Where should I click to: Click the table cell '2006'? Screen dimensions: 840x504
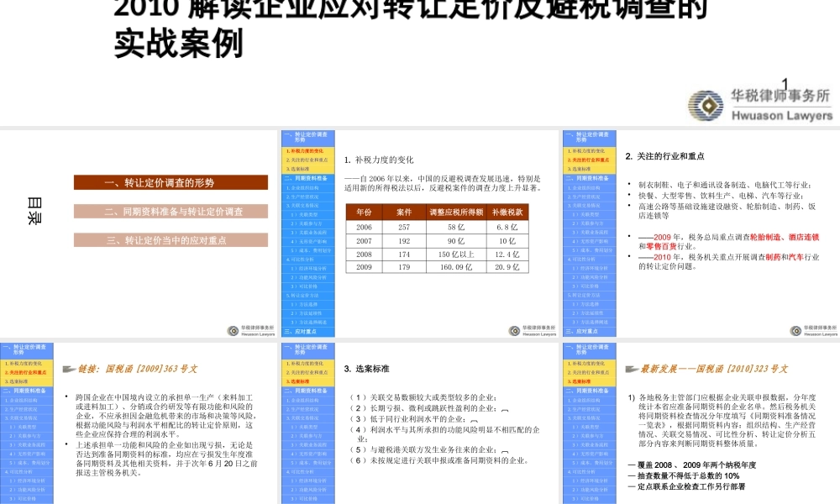point(364,227)
